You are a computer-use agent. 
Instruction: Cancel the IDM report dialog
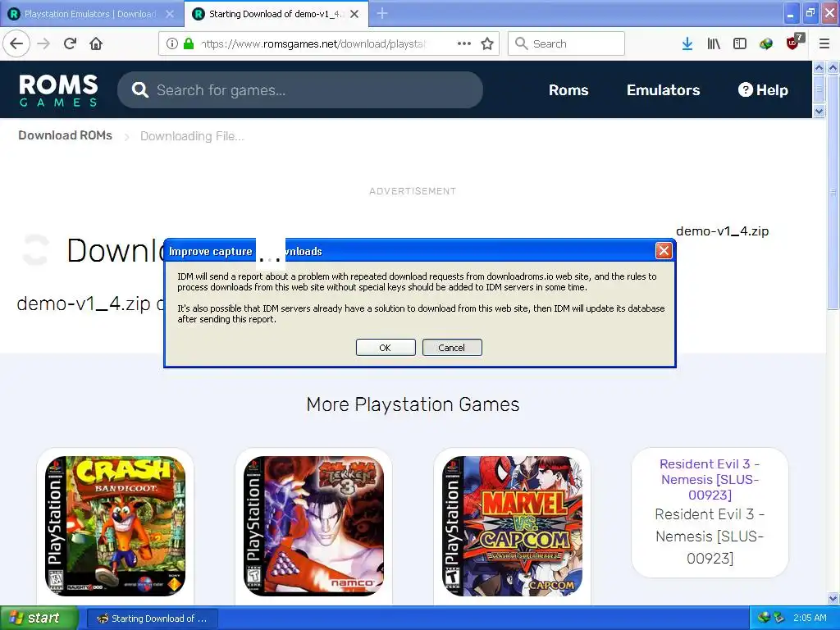pos(452,347)
